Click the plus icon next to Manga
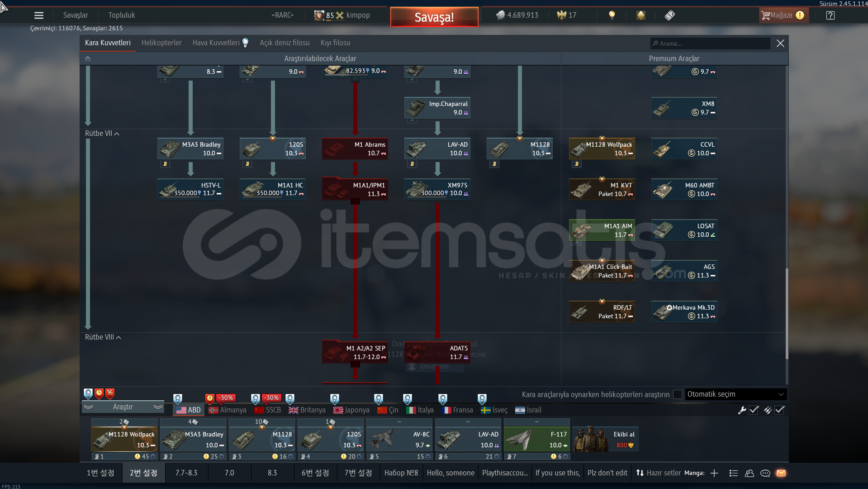 tap(714, 473)
